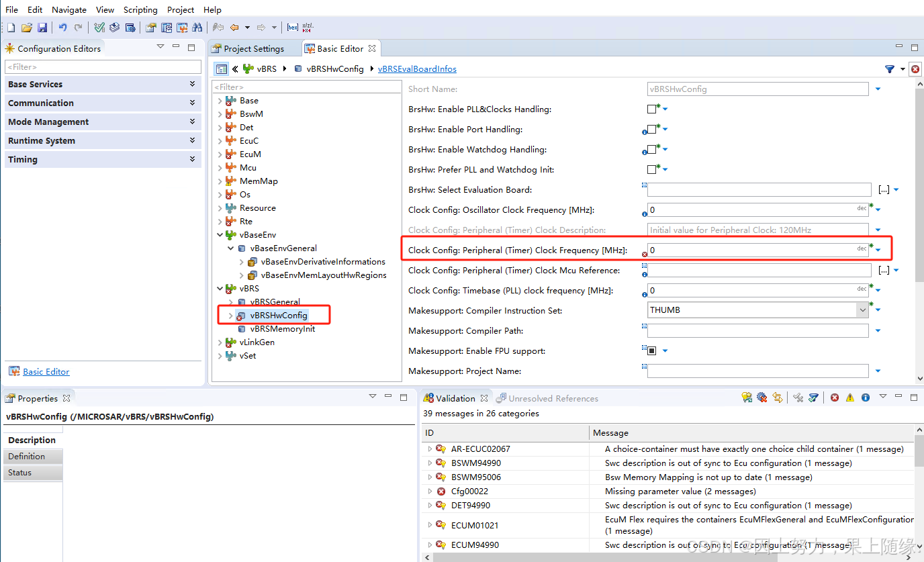The image size is (924, 562).
Task: Click the generator toolbar icon next to validation
Action: tap(115, 28)
